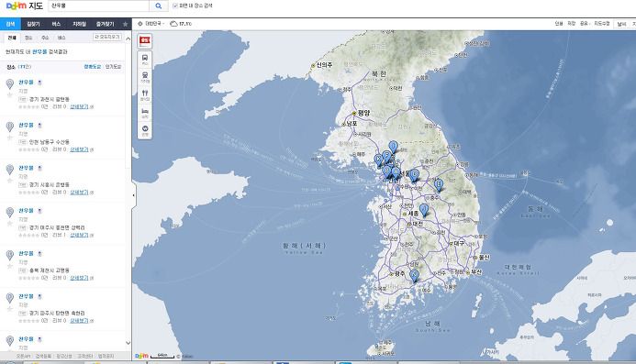Select the southern map marker near 광주
This screenshot has width=636, height=364.
click(414, 276)
